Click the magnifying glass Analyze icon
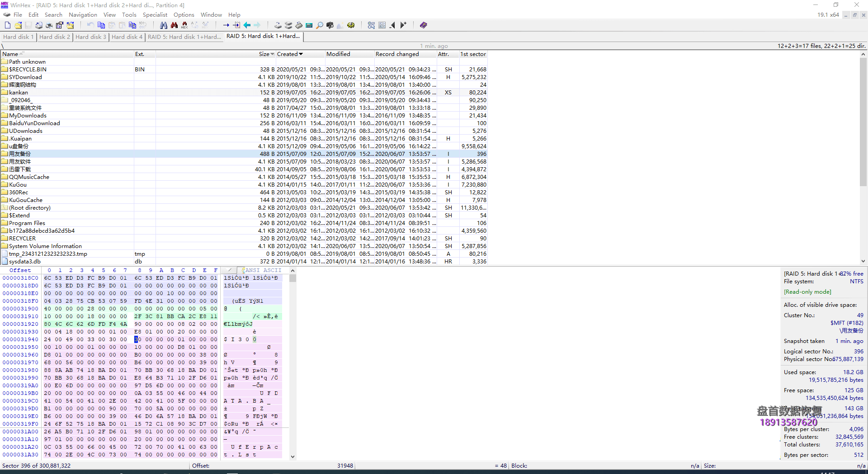 320,25
